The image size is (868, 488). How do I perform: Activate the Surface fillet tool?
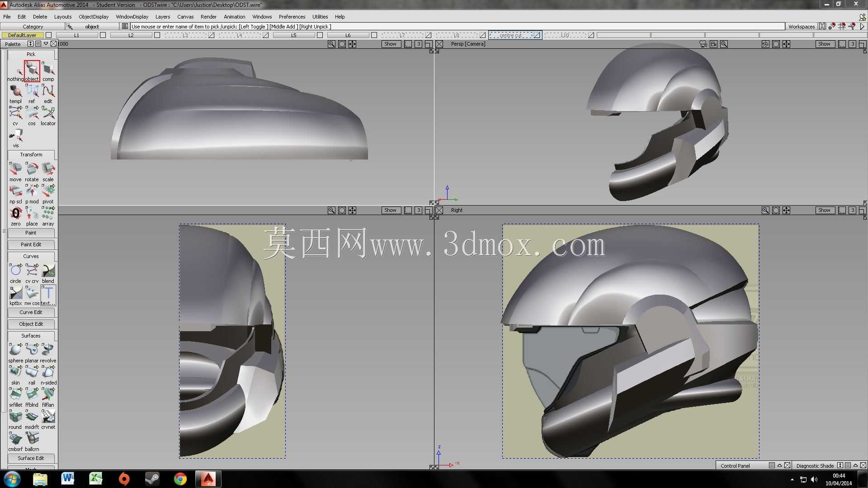click(x=15, y=398)
